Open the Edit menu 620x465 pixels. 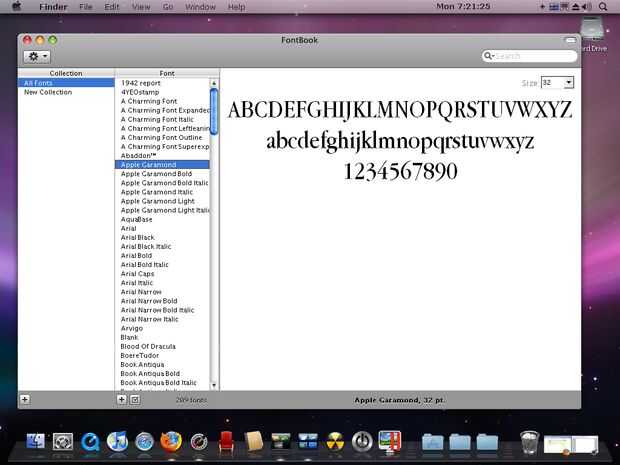coord(112,7)
